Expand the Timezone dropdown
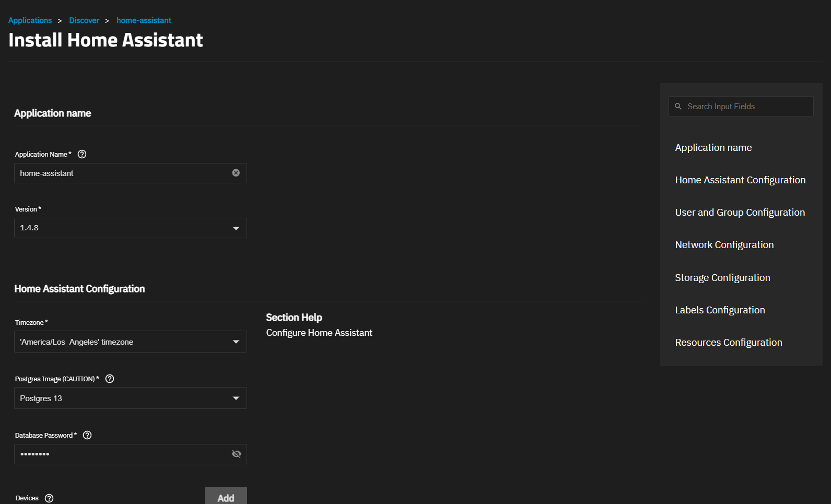 click(131, 342)
